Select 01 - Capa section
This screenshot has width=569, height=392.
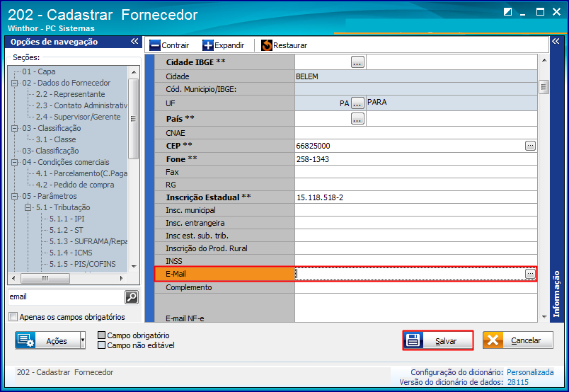pos(39,72)
